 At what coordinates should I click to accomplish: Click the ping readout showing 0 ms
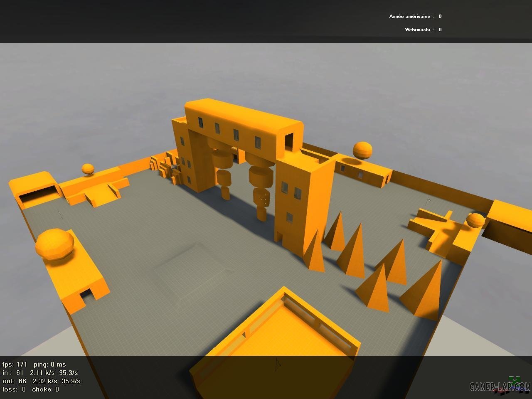[x=49, y=365]
